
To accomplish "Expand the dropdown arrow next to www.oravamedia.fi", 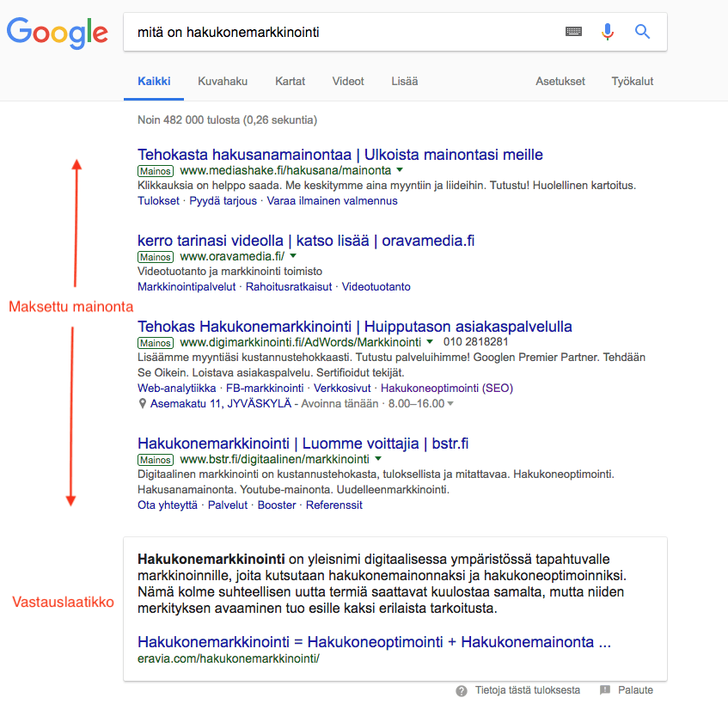I will coord(293,255).
